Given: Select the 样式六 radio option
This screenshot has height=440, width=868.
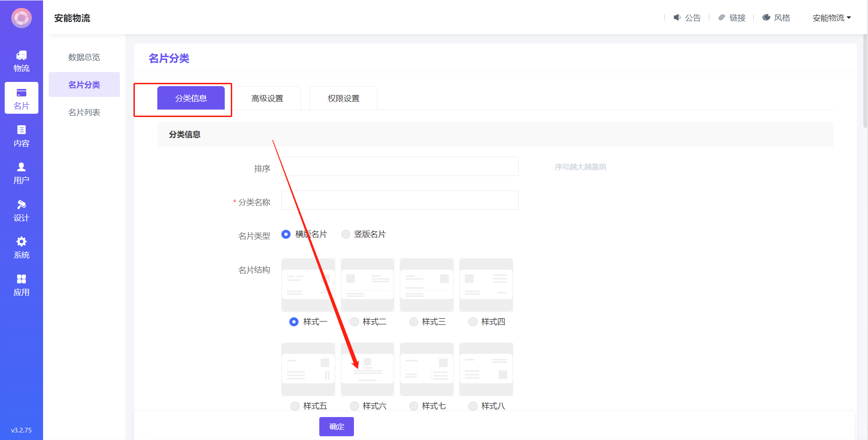Looking at the screenshot, I should [x=354, y=406].
